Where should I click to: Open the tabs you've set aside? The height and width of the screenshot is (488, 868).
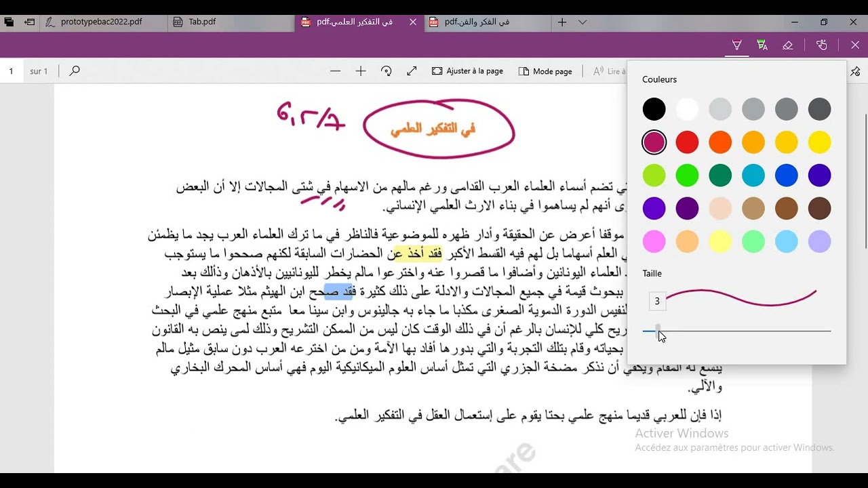point(9,22)
